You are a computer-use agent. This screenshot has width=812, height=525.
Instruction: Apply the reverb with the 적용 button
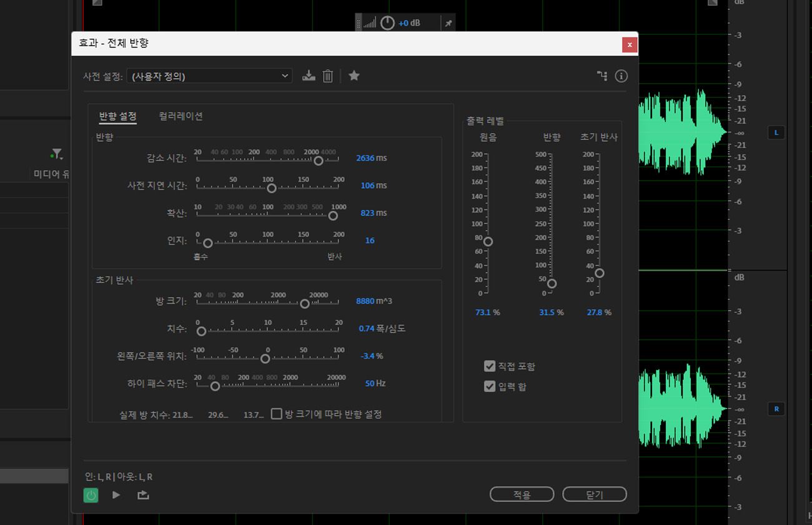click(522, 494)
